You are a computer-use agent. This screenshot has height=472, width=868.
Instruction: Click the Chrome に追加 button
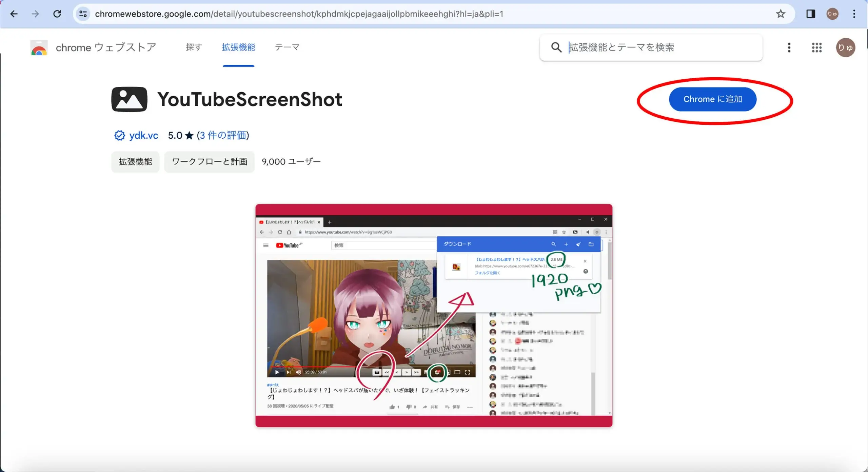point(712,99)
